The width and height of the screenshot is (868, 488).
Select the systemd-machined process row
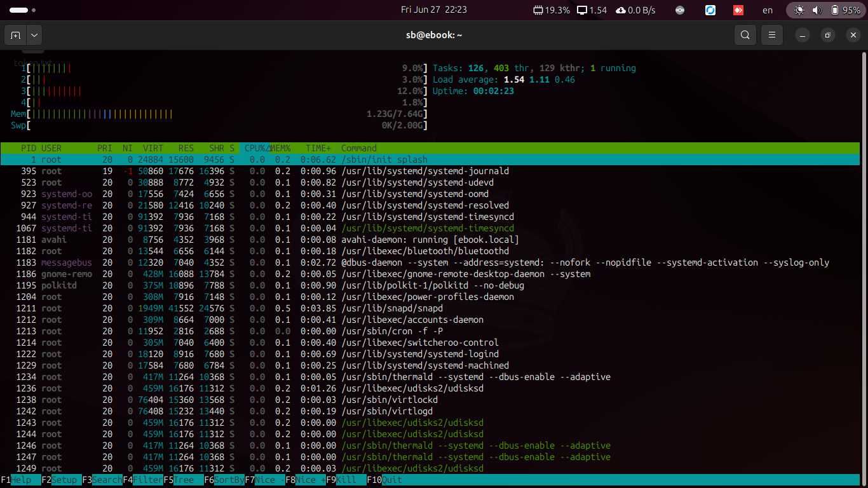coord(430,365)
